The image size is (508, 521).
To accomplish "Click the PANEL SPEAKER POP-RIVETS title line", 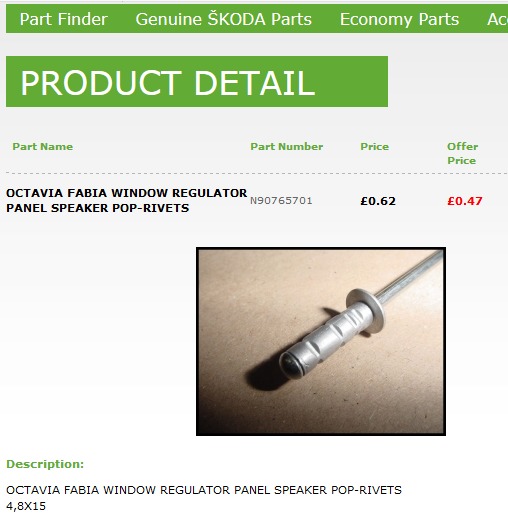I will [x=97, y=208].
